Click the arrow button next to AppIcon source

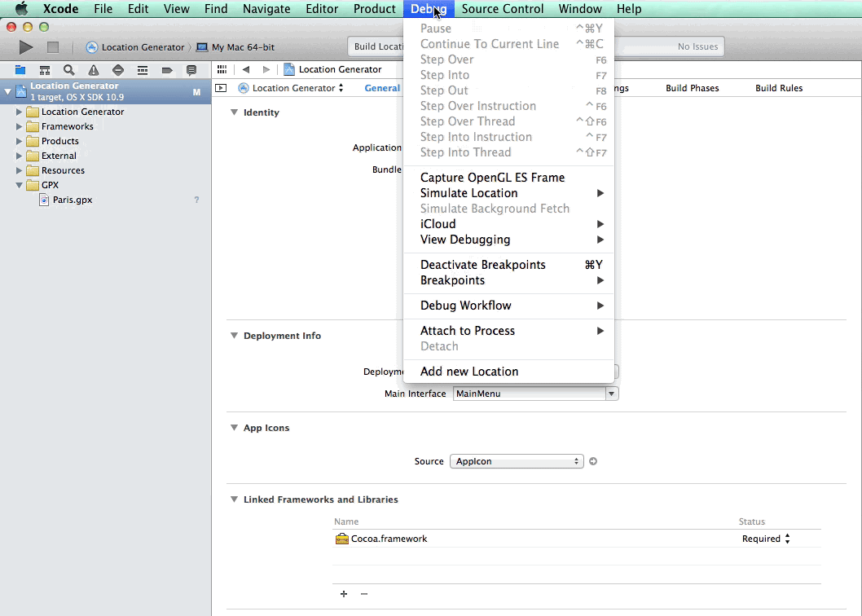[593, 461]
